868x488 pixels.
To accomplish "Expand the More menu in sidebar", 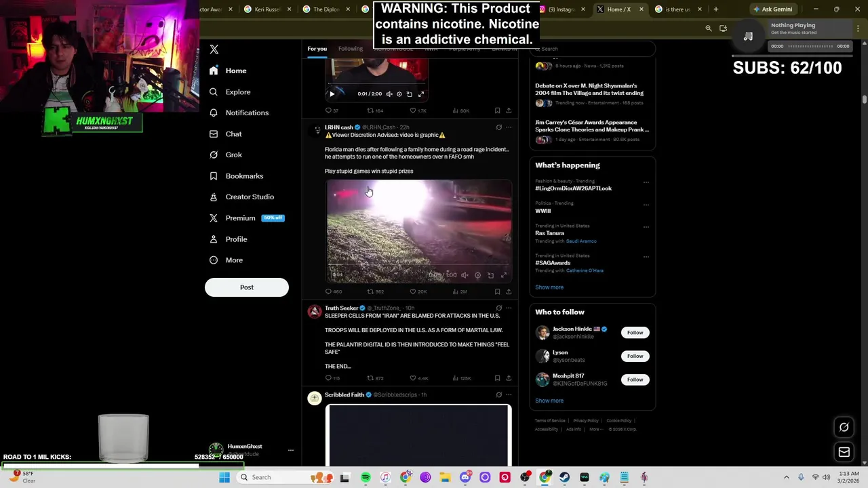I will click(226, 260).
